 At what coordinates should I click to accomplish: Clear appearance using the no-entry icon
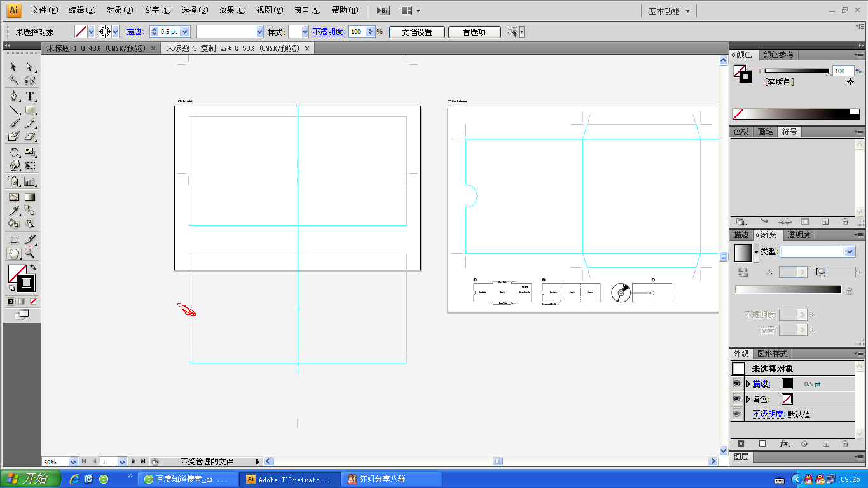point(804,443)
